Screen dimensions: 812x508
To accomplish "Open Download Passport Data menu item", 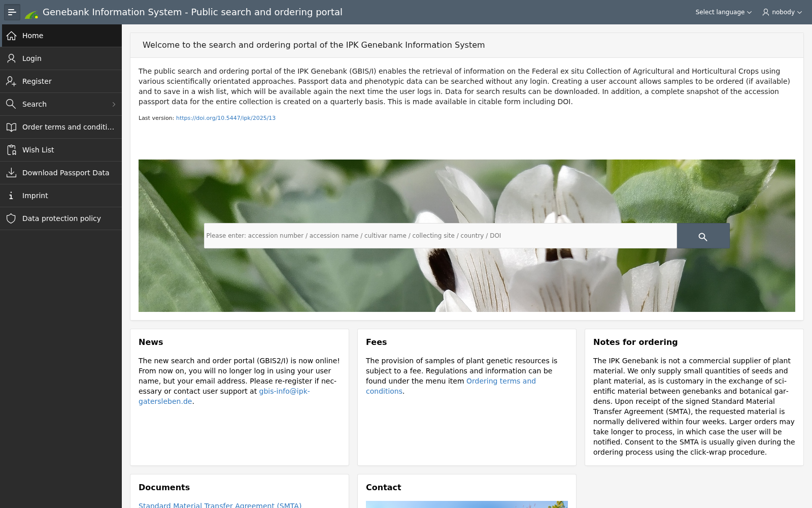I will click(61, 173).
